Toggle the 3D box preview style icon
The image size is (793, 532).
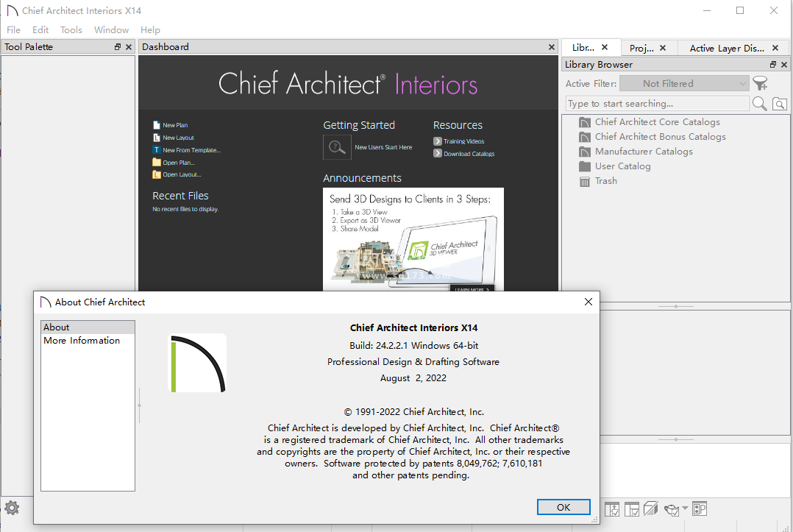coord(651,508)
